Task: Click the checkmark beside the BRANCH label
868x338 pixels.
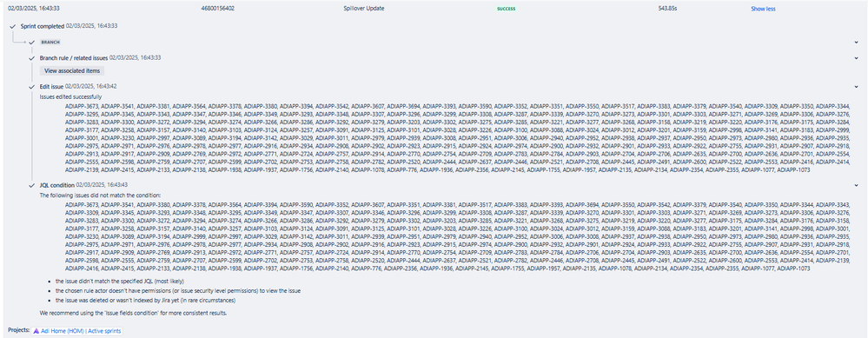Action: point(32,42)
